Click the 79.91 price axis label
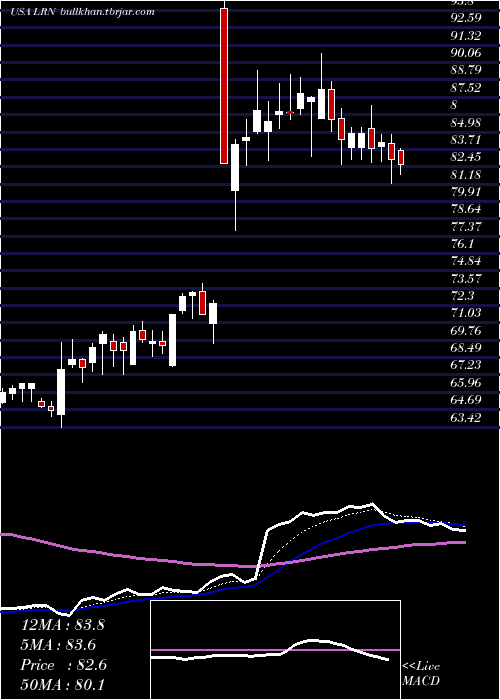The height and width of the screenshot is (700, 500). (467, 192)
